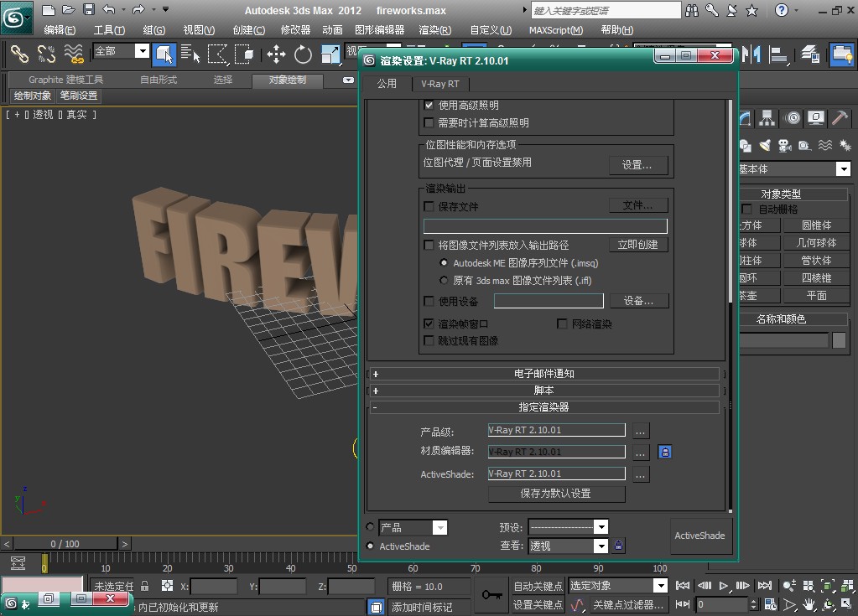Check the Use Device checkbox
Viewport: 858px width, 616px height.
click(x=429, y=301)
